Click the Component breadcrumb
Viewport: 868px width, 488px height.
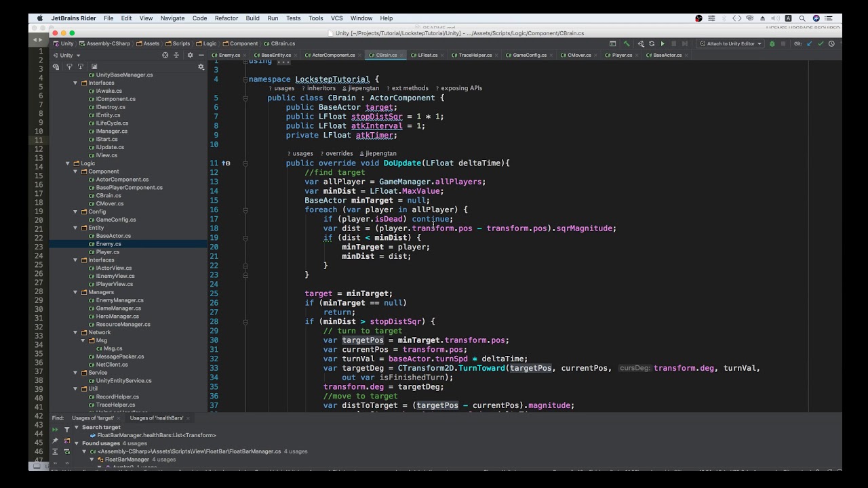pyautogui.click(x=240, y=43)
